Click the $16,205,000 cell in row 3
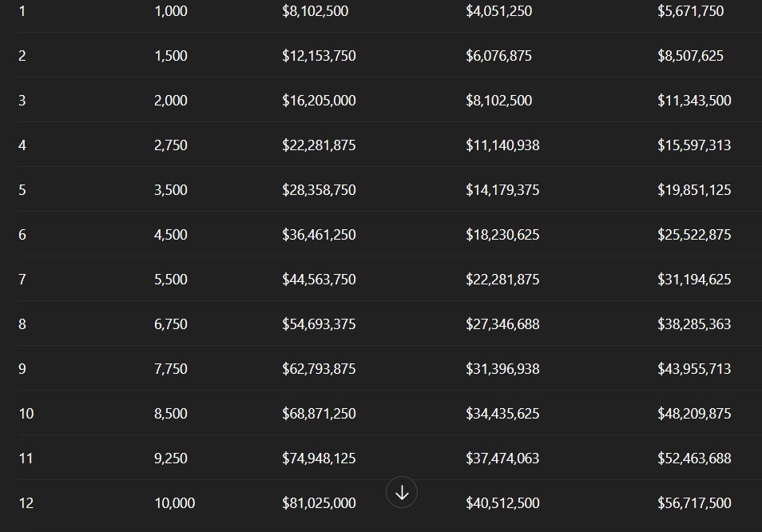The width and height of the screenshot is (762, 532). coord(319,101)
